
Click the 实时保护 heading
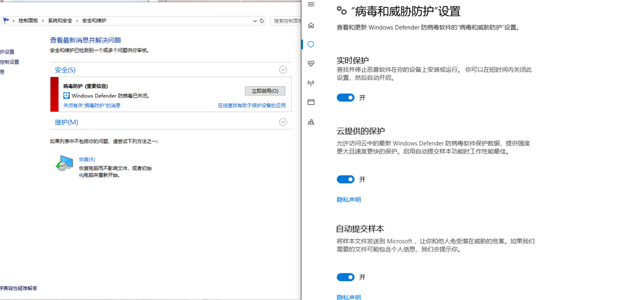point(352,60)
